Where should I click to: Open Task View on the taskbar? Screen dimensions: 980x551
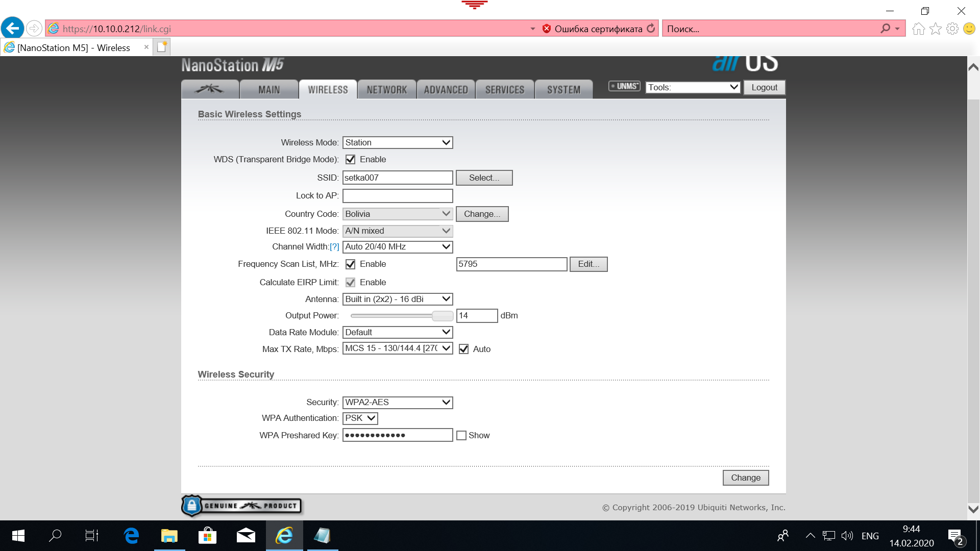(x=92, y=536)
